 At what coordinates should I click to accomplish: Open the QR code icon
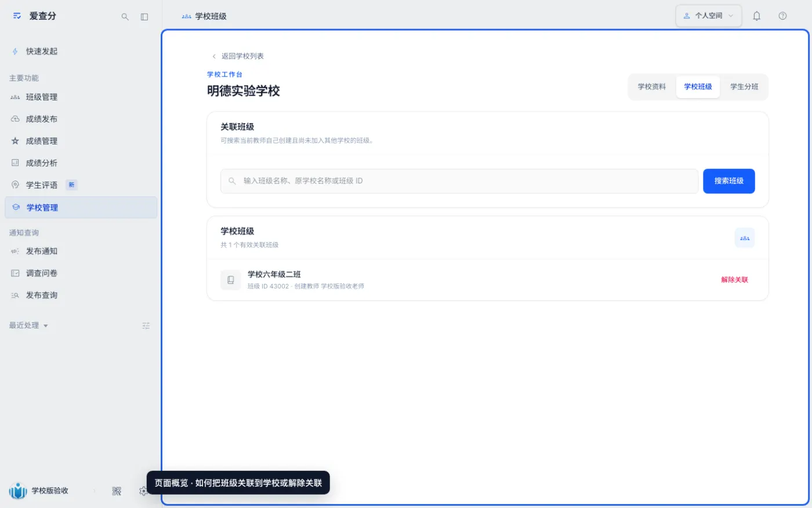[117, 491]
